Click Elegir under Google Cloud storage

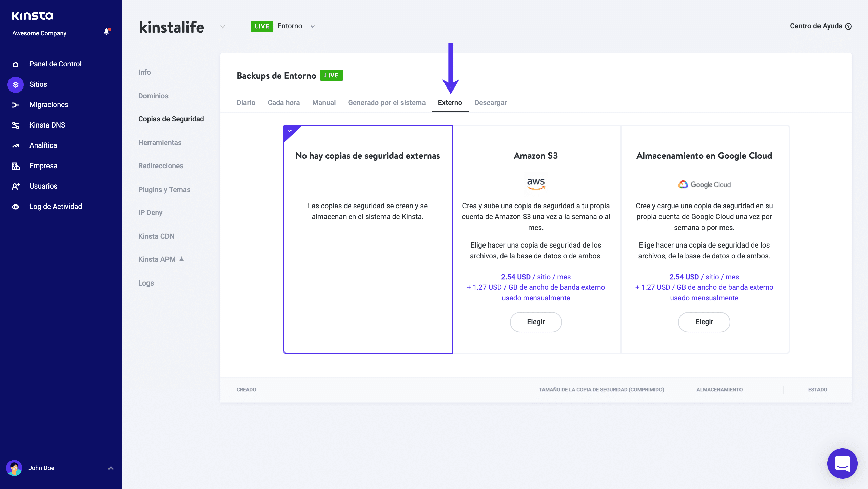(x=704, y=322)
